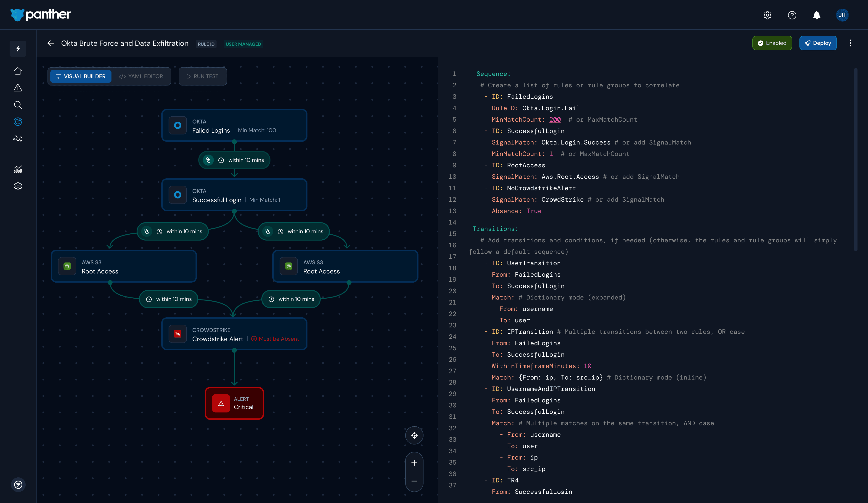Screen dimensions: 868x503
Task: Open the help question mark icon
Action: pos(792,15)
